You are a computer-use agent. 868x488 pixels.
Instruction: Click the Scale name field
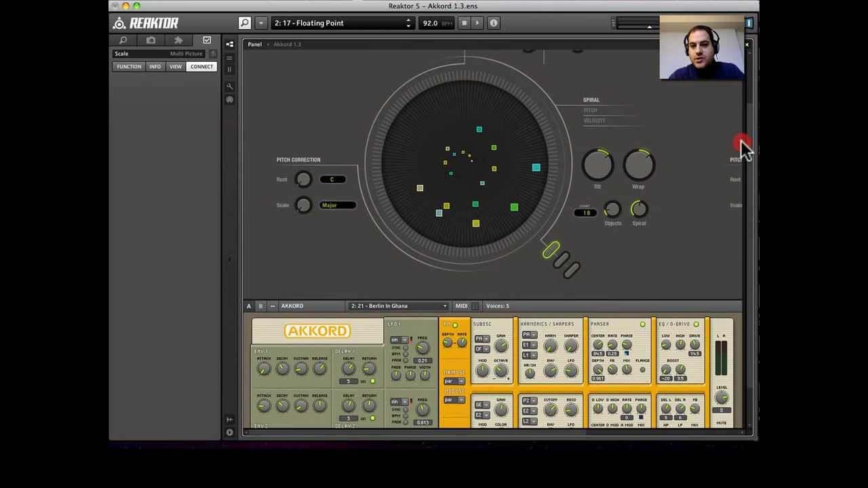coord(160,54)
